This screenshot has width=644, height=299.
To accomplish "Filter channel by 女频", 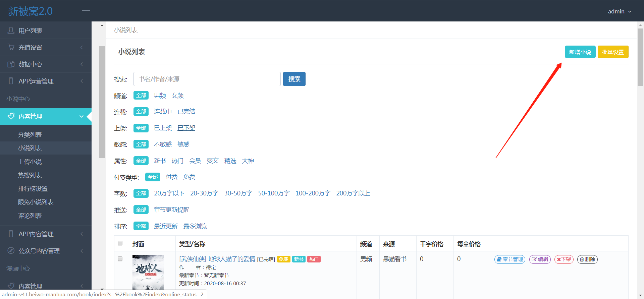I will pos(178,96).
